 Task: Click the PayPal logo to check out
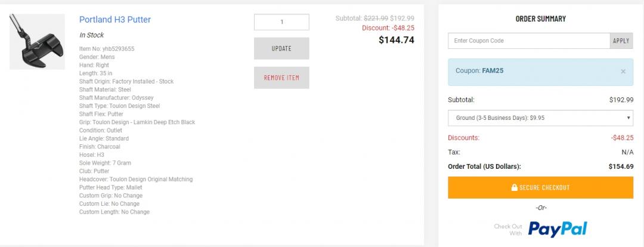tap(557, 229)
